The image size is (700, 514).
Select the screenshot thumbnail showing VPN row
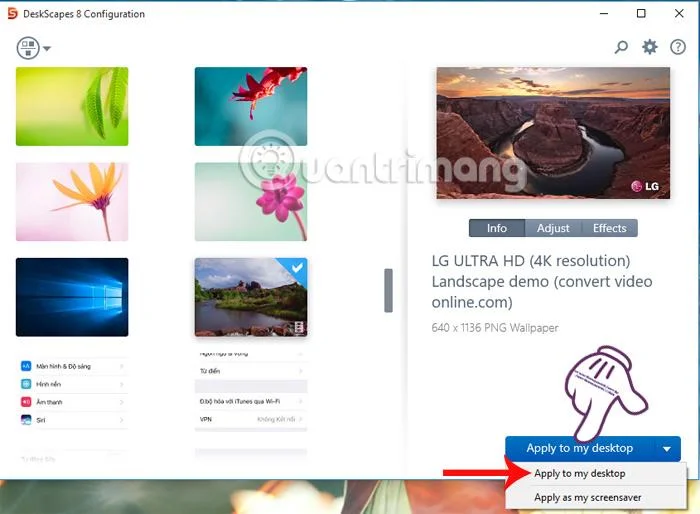251,392
